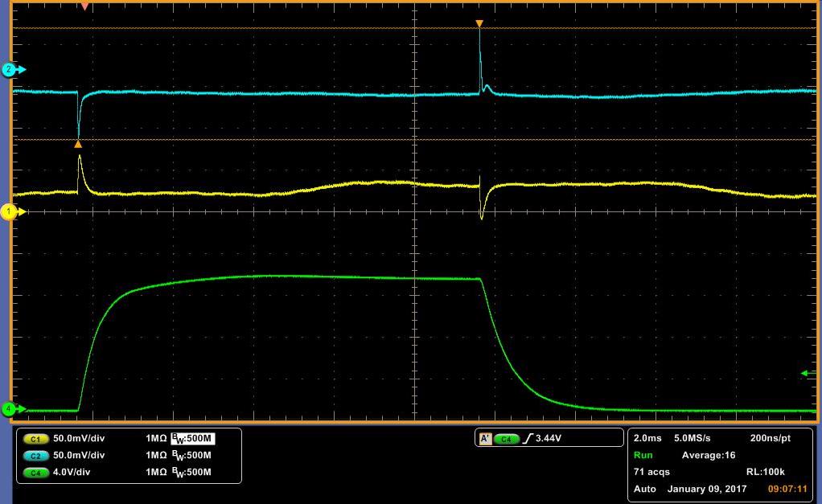The image size is (822, 504).
Task: Click the 200ns/pt resolution readout
Action: click(770, 438)
